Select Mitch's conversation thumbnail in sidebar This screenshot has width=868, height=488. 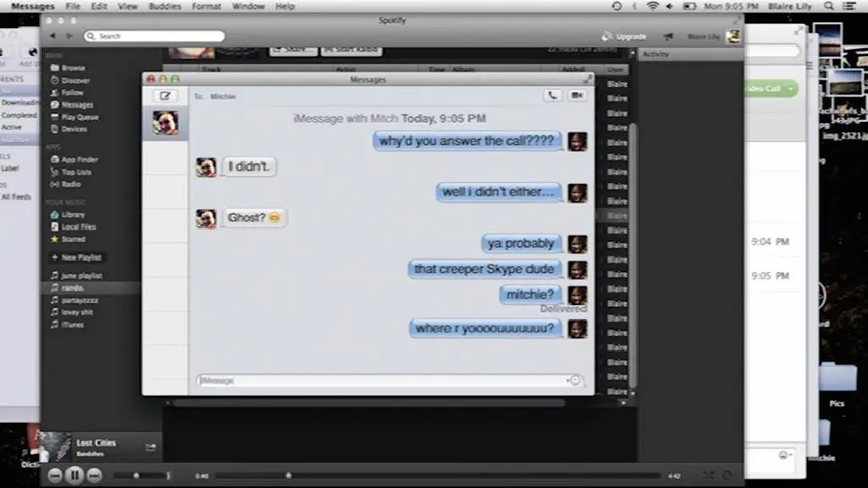165,123
